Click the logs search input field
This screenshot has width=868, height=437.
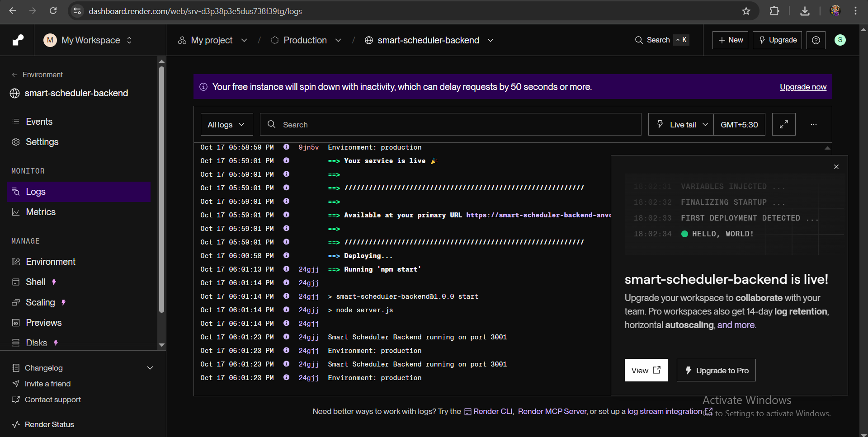click(x=451, y=124)
